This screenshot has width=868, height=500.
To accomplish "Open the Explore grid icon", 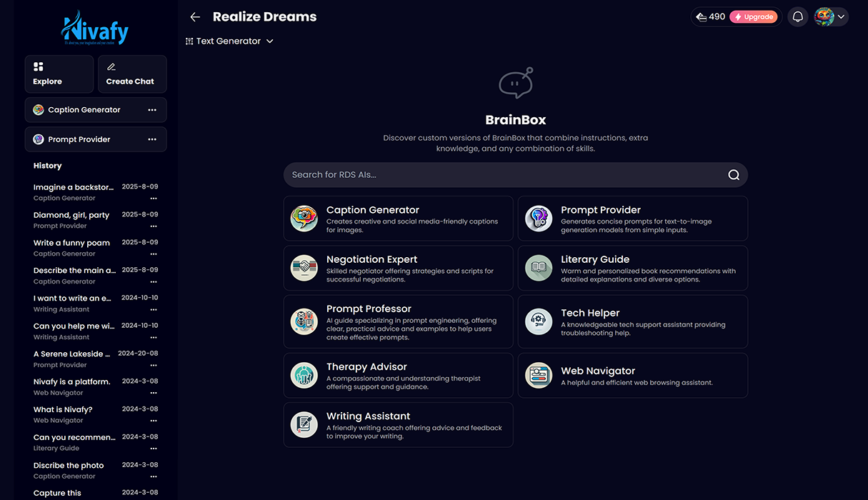I will pyautogui.click(x=39, y=66).
